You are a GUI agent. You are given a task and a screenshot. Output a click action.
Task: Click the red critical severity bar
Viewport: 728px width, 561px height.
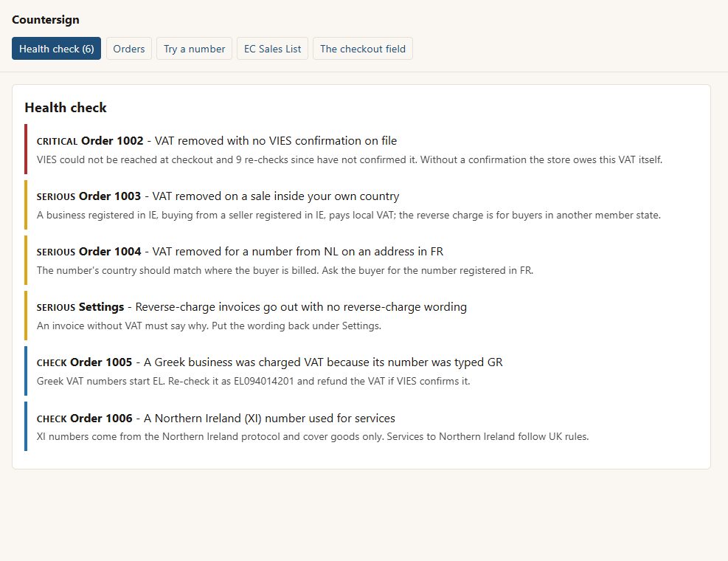pyautogui.click(x=26, y=149)
